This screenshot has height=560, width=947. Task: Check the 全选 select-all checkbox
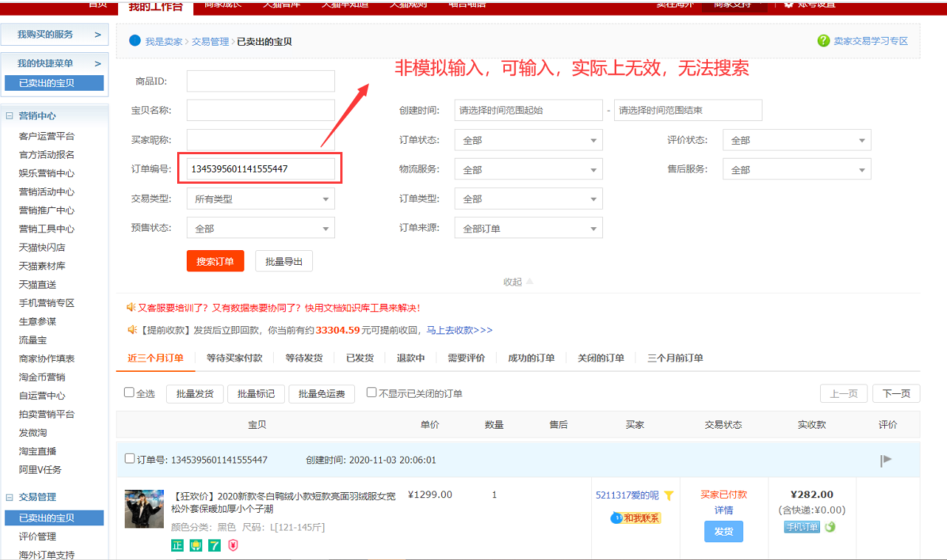click(x=129, y=393)
